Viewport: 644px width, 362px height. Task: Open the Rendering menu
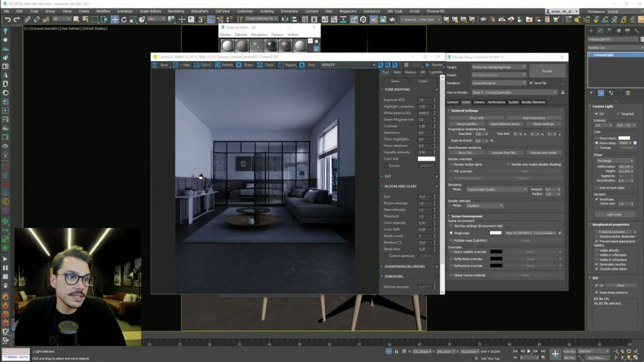(176, 11)
